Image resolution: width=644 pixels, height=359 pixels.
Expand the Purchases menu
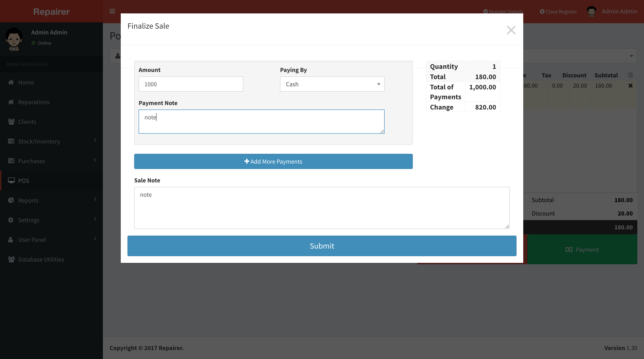coord(51,161)
